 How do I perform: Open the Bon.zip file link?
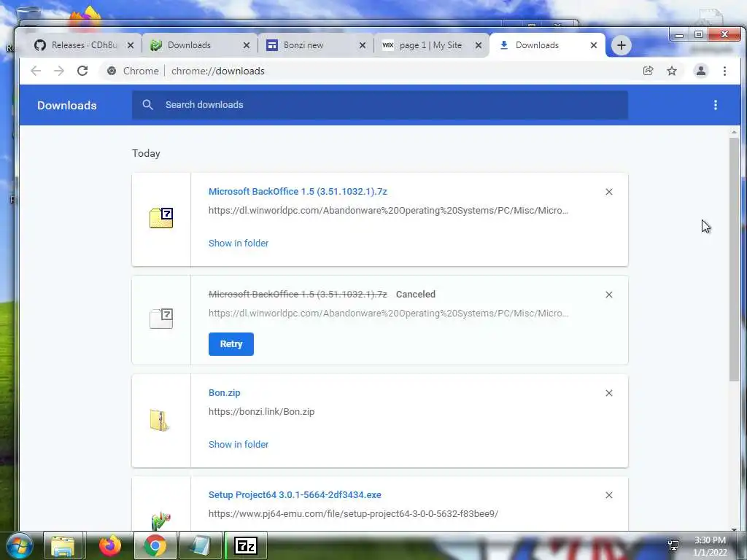click(225, 393)
